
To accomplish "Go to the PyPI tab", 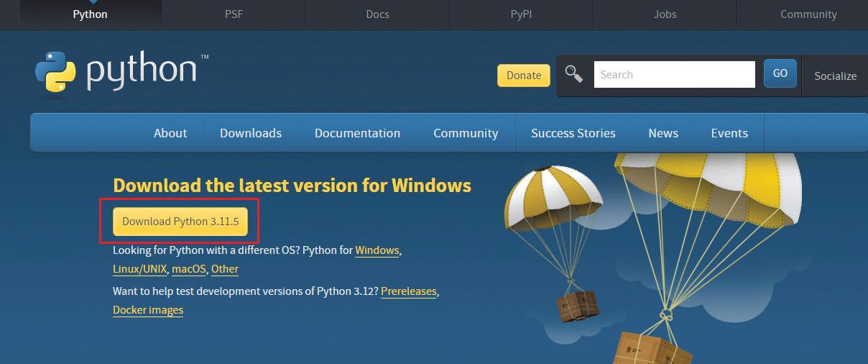I will 521,14.
